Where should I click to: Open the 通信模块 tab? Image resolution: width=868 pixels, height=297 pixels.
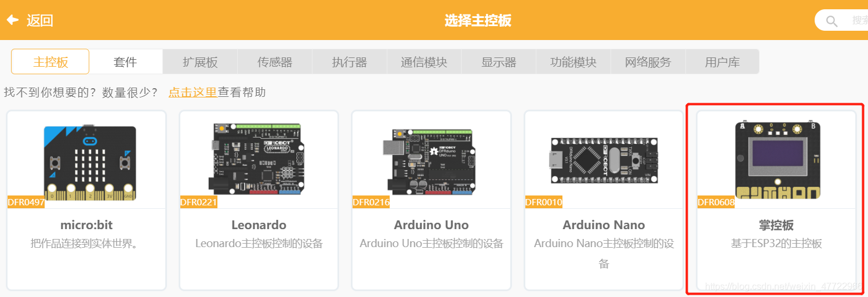tap(424, 61)
